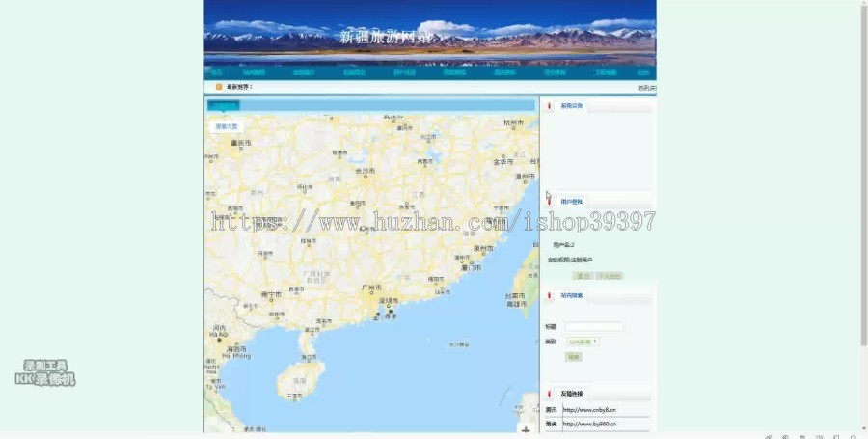Click the orange icon beside 最新推荐
Viewport: 868px width, 439px height.
(219, 87)
